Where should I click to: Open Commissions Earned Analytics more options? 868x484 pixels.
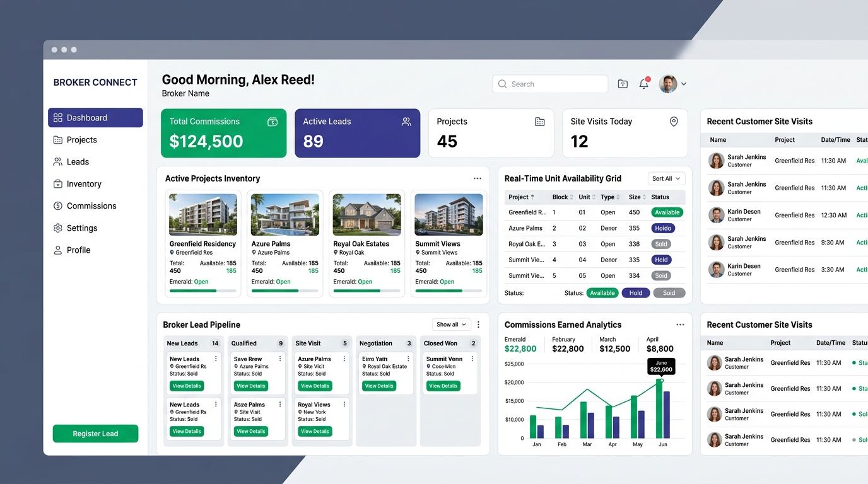680,325
